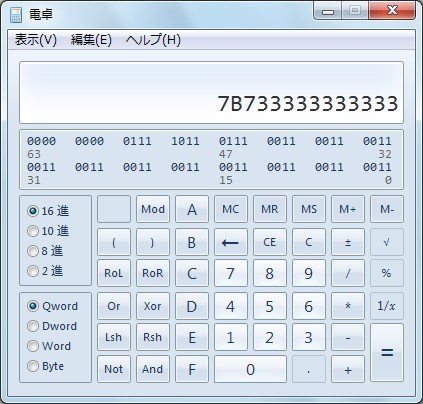Click the minus subtraction key
This screenshot has width=423, height=404.
click(348, 337)
